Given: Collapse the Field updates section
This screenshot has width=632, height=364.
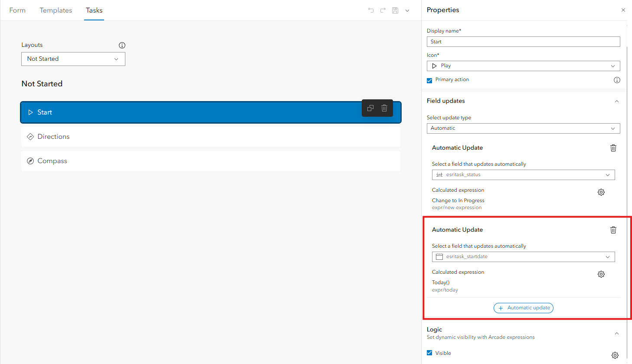Looking at the screenshot, I should (x=617, y=101).
